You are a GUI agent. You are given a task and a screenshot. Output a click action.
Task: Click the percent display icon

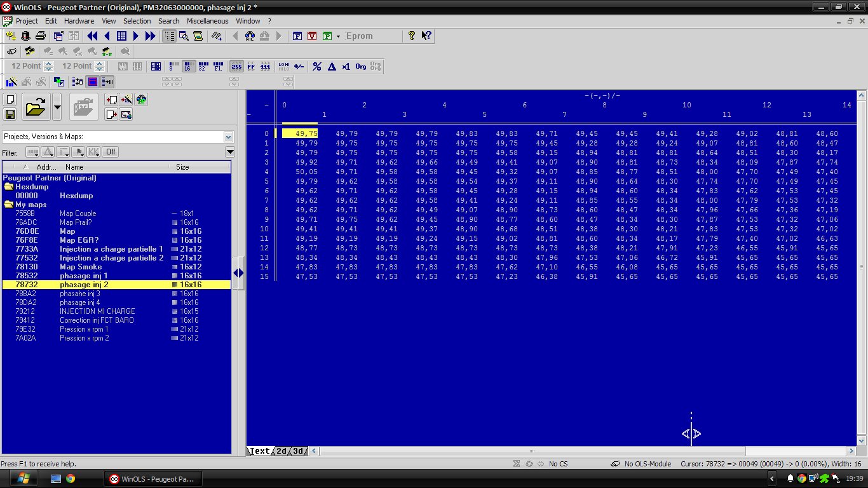(316, 66)
